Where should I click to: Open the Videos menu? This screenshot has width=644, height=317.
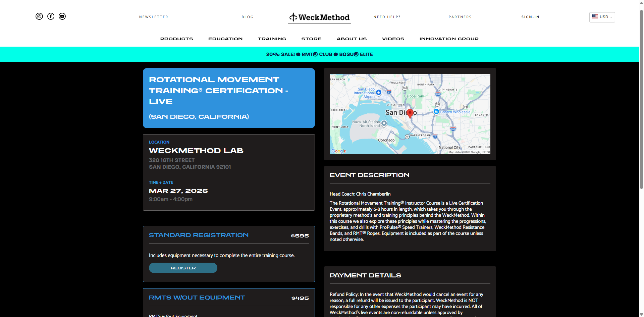[x=393, y=39]
